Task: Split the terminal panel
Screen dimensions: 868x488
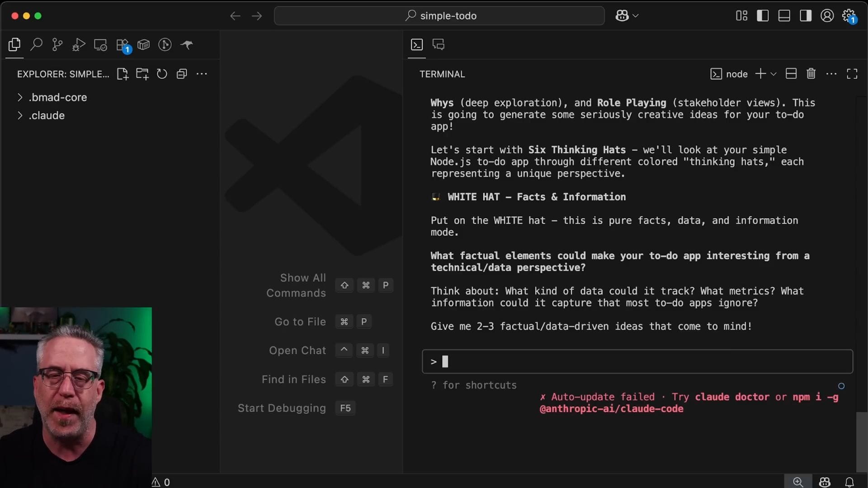Action: coord(791,74)
